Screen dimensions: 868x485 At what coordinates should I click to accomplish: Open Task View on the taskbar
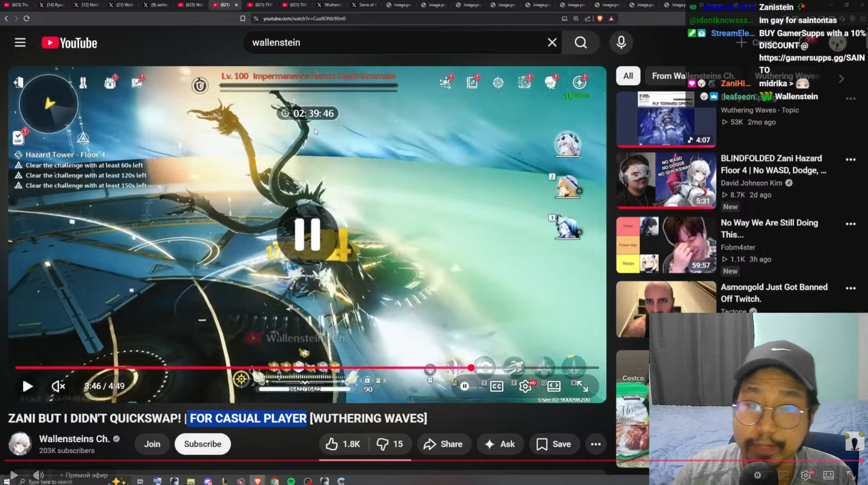[x=140, y=481]
